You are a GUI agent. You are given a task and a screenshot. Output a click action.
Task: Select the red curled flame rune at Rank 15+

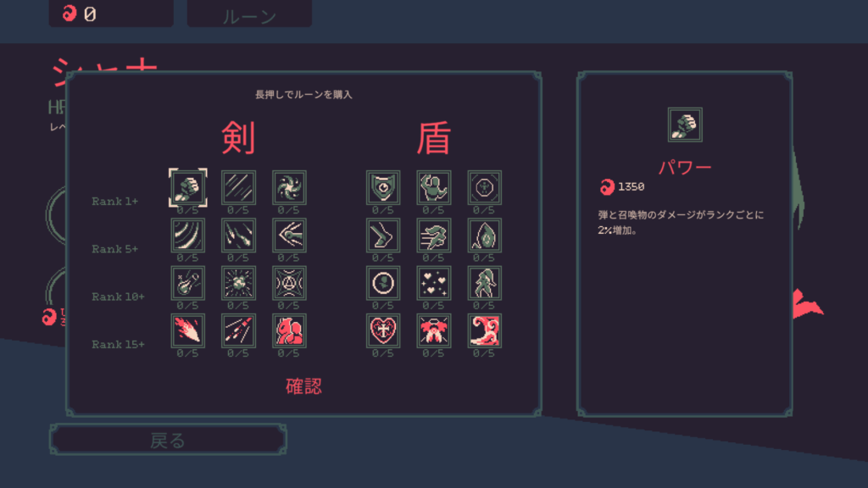click(484, 331)
